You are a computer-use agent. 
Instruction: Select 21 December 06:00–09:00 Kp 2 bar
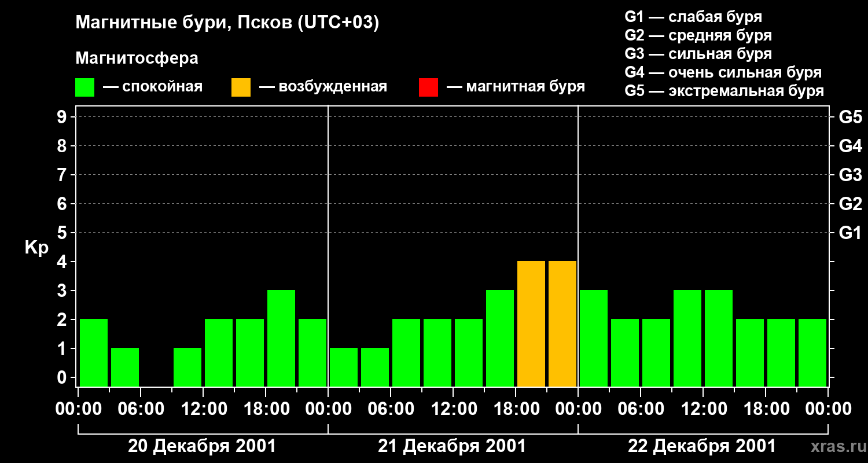[406, 352]
